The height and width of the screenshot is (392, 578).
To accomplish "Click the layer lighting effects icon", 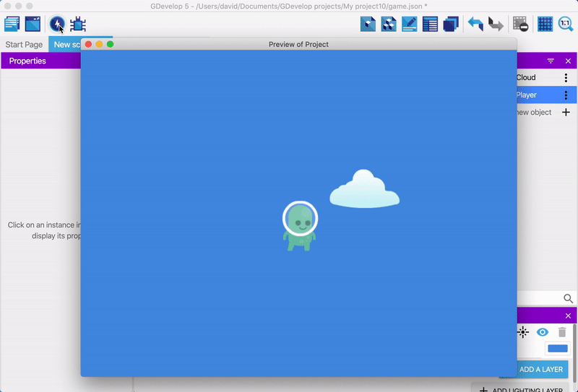I will coord(523,332).
